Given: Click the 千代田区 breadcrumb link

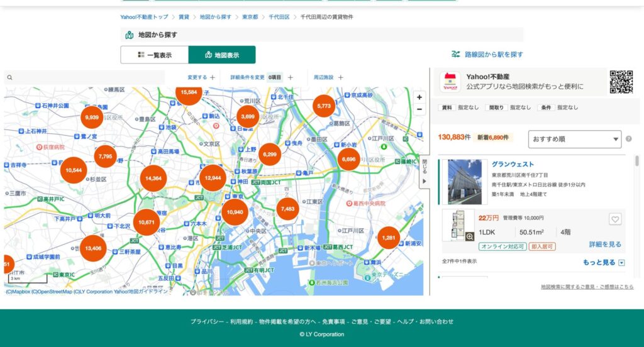Looking at the screenshot, I should tap(279, 17).
